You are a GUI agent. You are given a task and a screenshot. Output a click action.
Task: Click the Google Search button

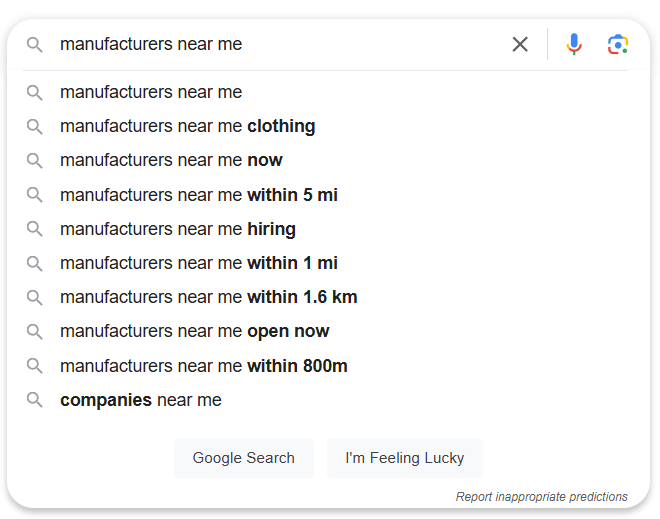(244, 458)
